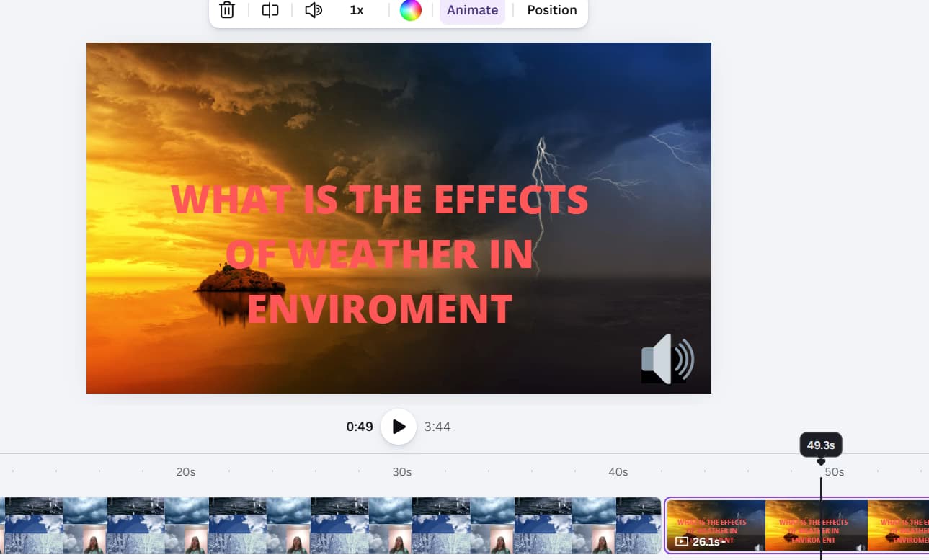Click the playhead marker showing 49.3s
This screenshot has width=929, height=560.
point(820,445)
